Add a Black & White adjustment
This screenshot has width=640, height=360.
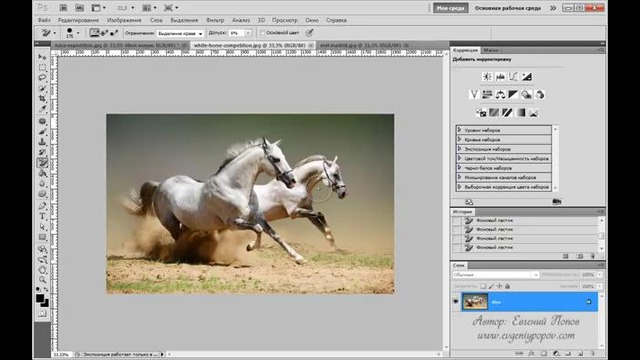513,95
